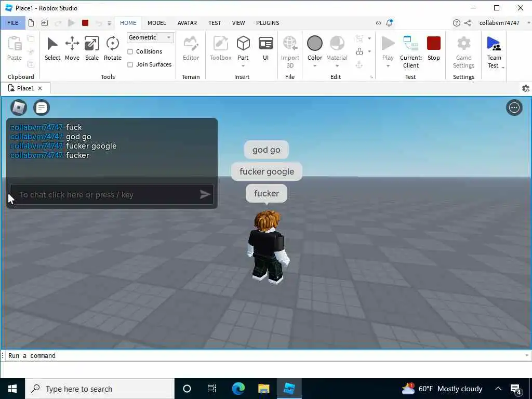Screen dimensions: 532x399
Task: Switch to the PLUGINS ribbon tab
Action: [x=268, y=23]
